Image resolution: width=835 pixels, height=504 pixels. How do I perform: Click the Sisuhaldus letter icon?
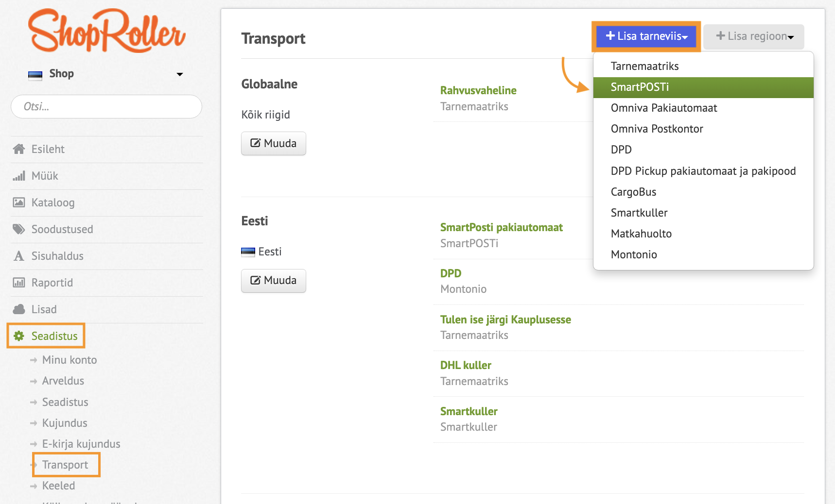tap(19, 256)
